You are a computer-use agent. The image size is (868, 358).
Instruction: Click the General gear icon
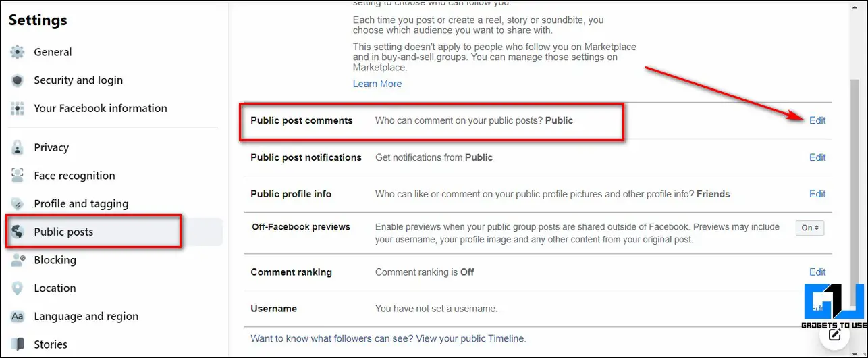pos(18,52)
